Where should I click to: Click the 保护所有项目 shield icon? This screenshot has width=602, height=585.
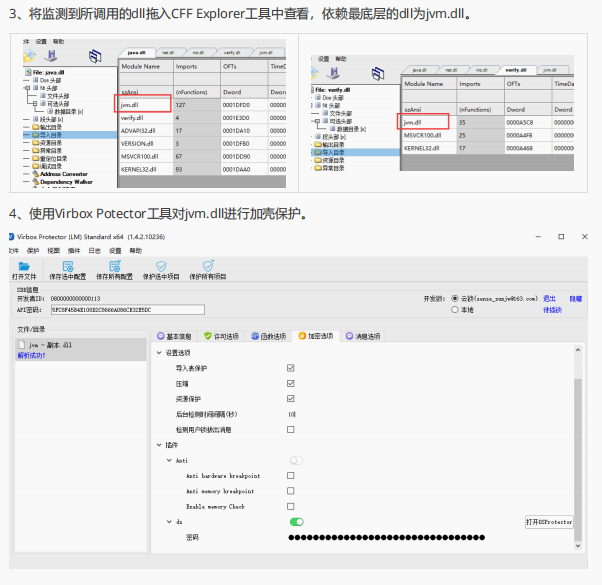208,266
